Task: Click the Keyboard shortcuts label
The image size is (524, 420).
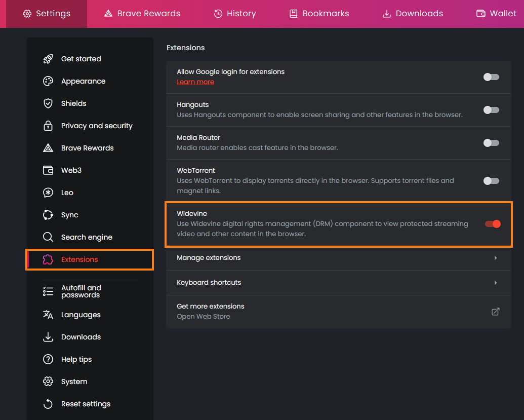Action: pos(209,283)
